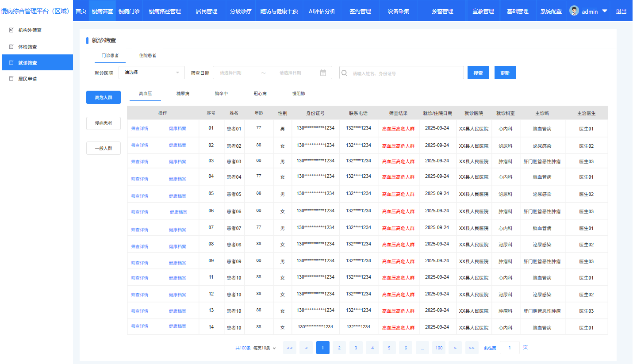This screenshot has height=364, width=633.
Task: Open the admin user menu arrow
Action: point(605,11)
